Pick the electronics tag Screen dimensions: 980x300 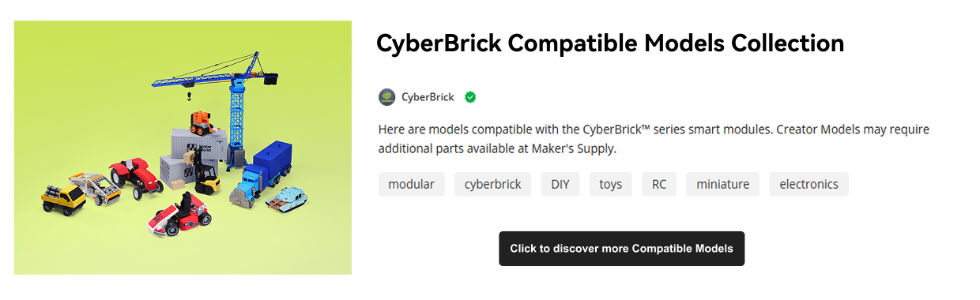[809, 184]
